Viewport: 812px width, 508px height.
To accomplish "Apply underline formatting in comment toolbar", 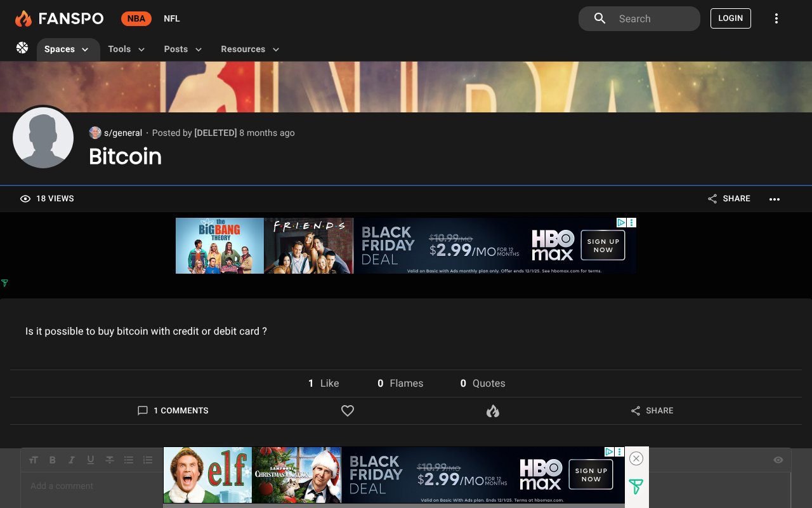I will coord(91,460).
